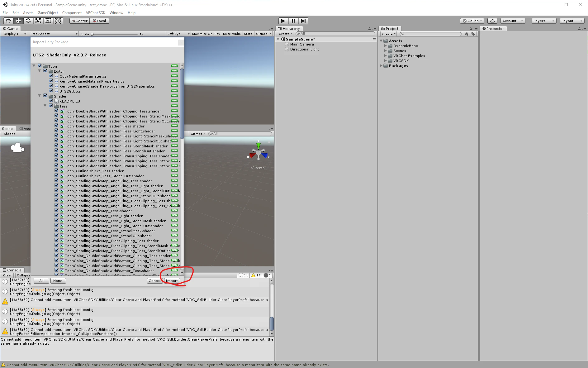Open the Component menu

(x=72, y=13)
